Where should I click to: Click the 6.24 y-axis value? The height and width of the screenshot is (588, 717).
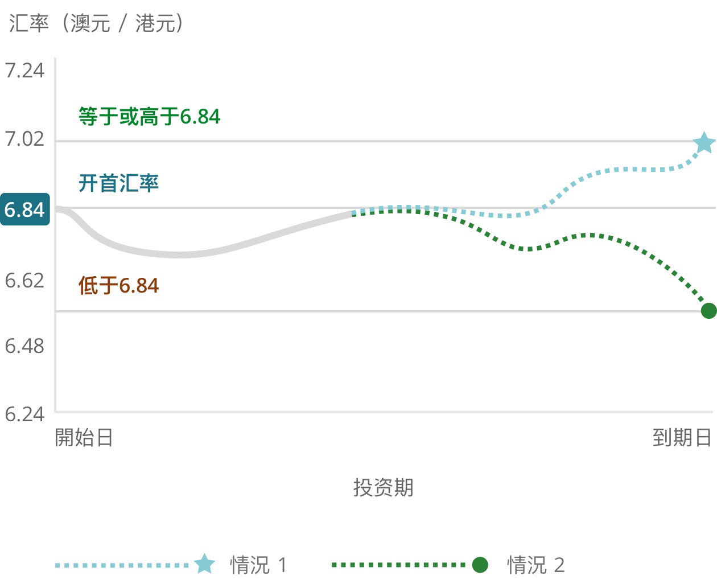(24, 414)
